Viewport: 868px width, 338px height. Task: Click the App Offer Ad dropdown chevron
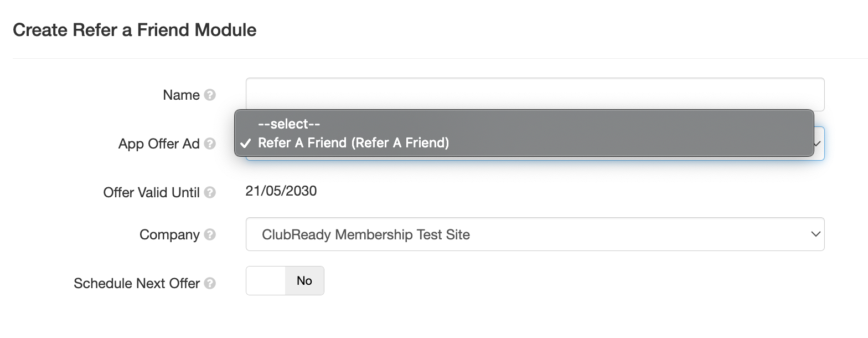[819, 143]
